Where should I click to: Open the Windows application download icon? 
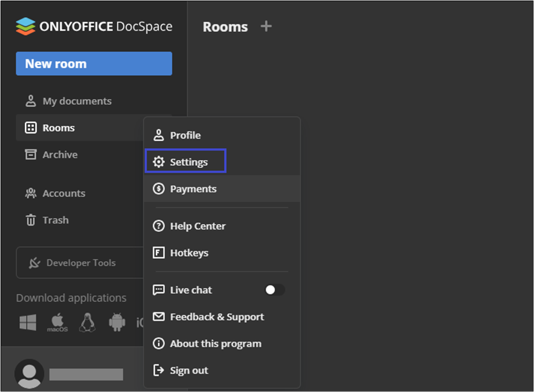tap(28, 322)
